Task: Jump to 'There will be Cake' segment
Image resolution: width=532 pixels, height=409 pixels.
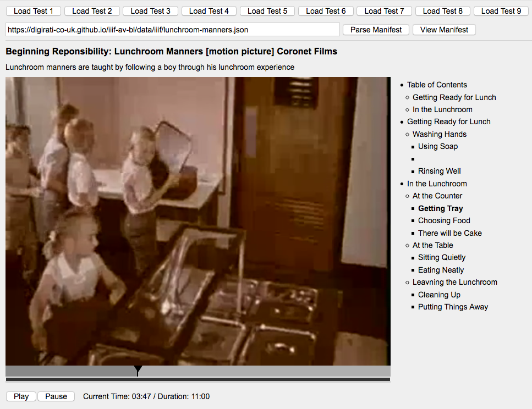Action: pyautogui.click(x=449, y=233)
